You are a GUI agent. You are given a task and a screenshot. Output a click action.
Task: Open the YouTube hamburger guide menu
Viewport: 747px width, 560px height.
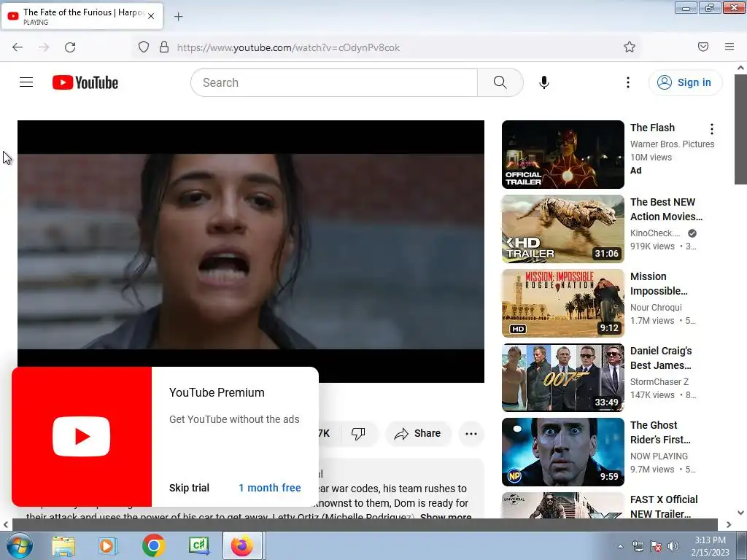pos(26,82)
